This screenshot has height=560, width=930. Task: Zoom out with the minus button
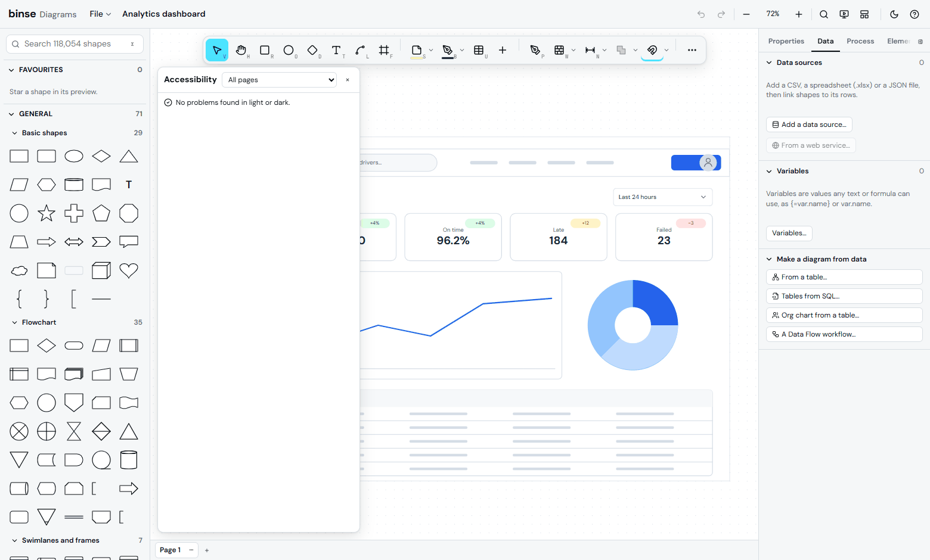click(746, 14)
